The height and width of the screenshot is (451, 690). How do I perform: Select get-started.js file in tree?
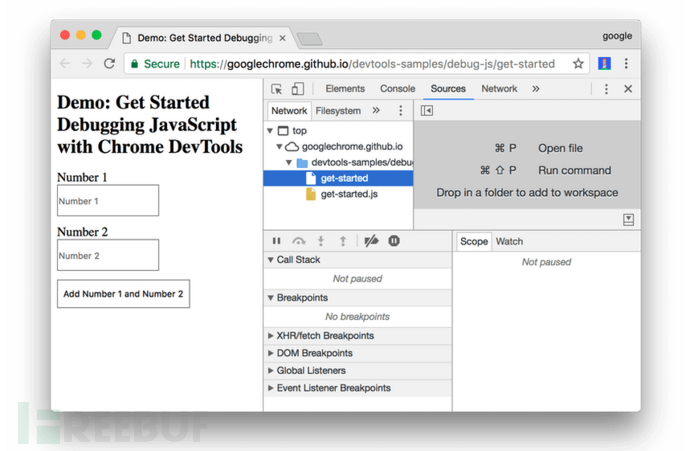349,194
